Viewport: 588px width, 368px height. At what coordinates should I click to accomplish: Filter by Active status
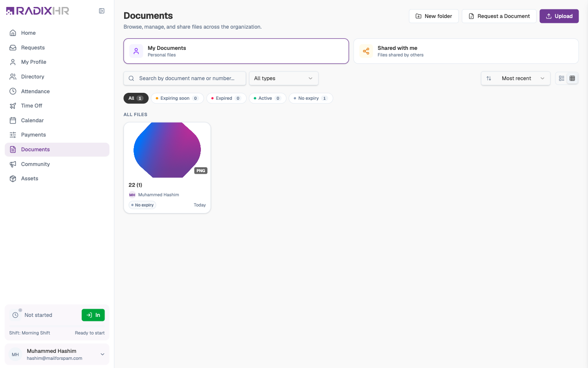(x=267, y=98)
